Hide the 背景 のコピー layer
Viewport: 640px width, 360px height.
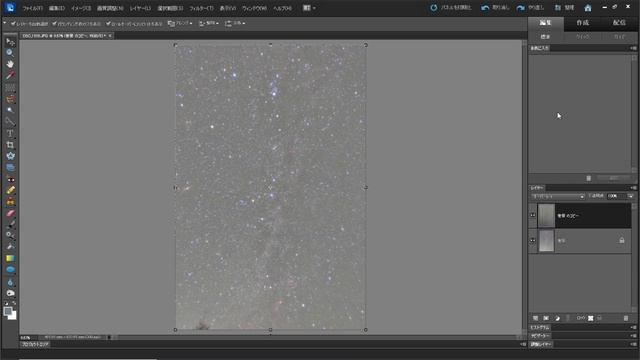[x=533, y=216]
